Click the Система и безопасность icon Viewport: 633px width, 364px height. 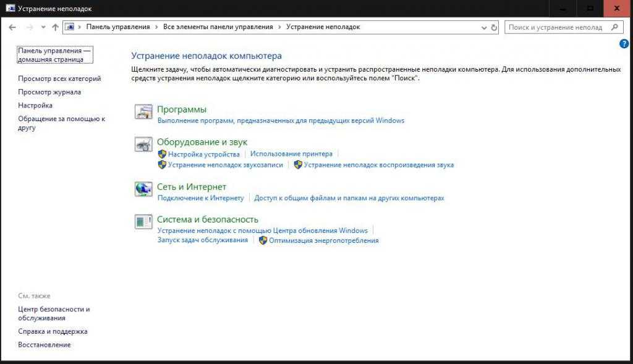click(x=143, y=221)
